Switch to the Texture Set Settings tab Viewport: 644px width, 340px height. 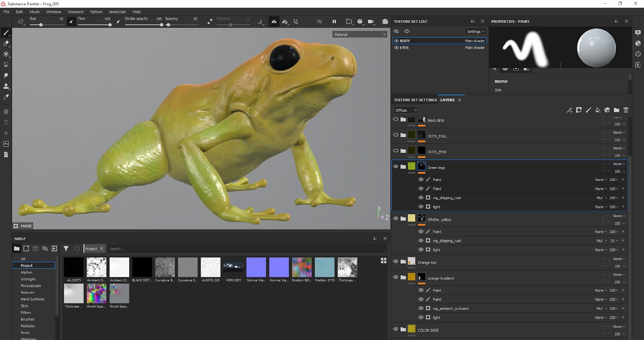415,100
